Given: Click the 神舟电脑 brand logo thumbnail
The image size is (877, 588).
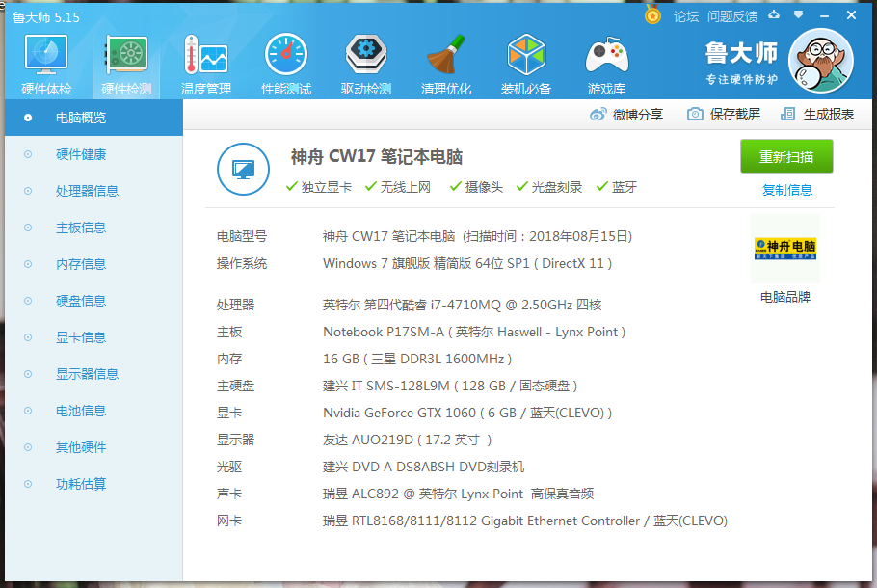Looking at the screenshot, I should pos(785,249).
